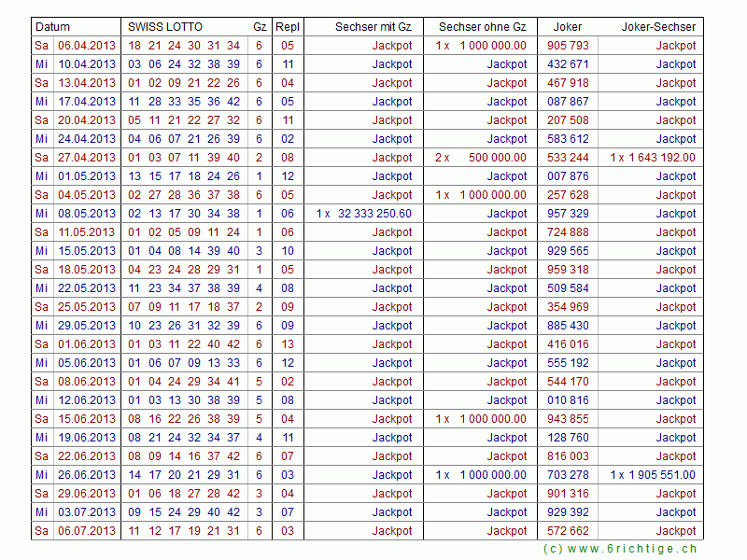
Task: Click the date 26.06.2013
Action: coord(87,475)
